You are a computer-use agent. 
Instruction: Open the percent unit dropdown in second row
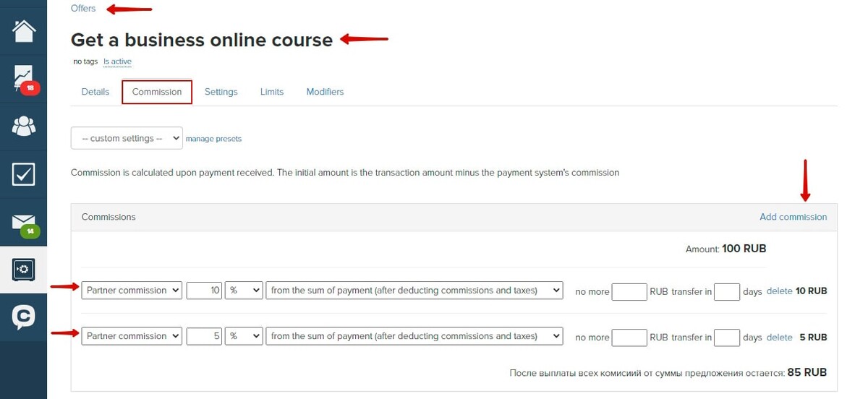pos(244,336)
